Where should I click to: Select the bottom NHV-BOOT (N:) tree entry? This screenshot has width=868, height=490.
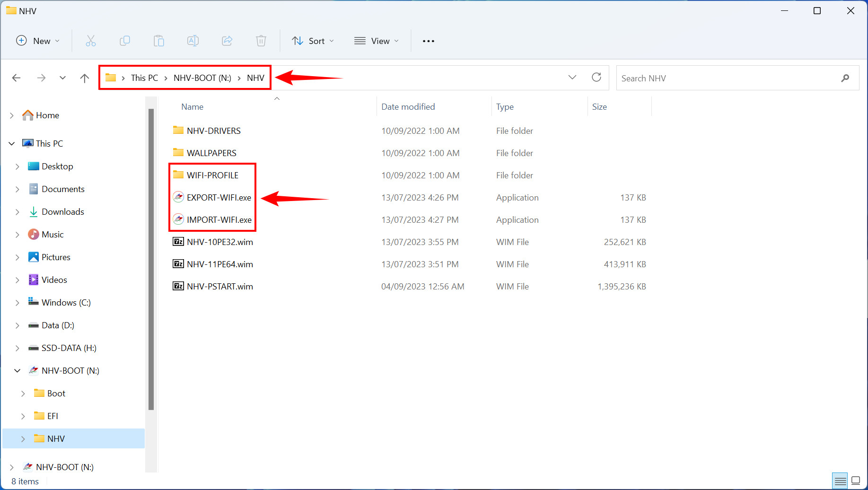[x=64, y=467]
